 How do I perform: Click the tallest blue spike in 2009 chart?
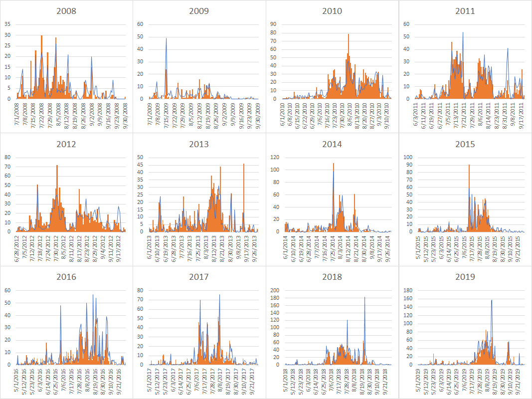166,39
